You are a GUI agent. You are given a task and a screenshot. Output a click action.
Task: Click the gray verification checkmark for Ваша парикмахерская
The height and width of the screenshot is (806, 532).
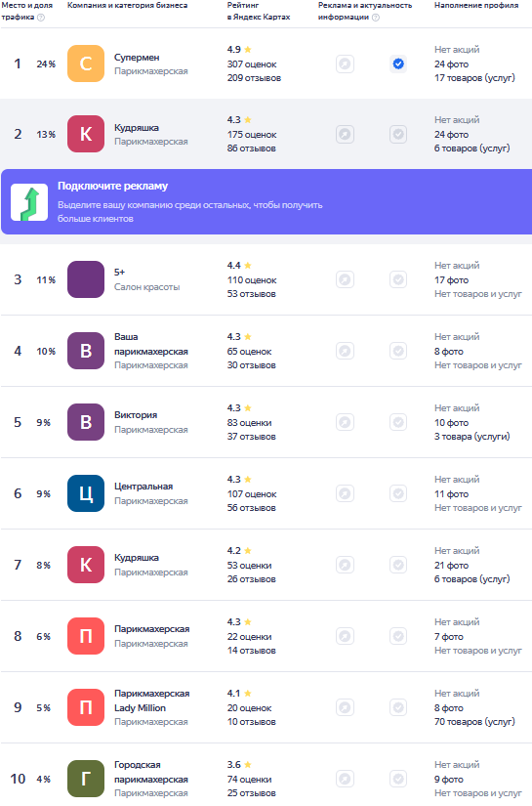pos(398,351)
